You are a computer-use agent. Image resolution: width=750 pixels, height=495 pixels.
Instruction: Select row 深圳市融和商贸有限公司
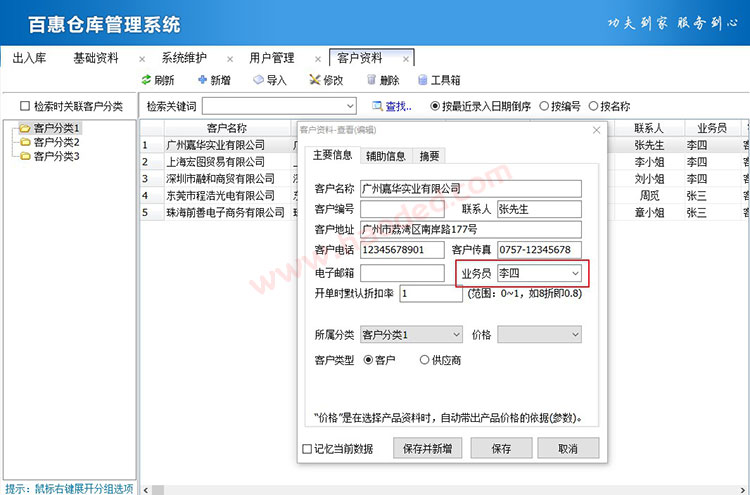[220, 178]
